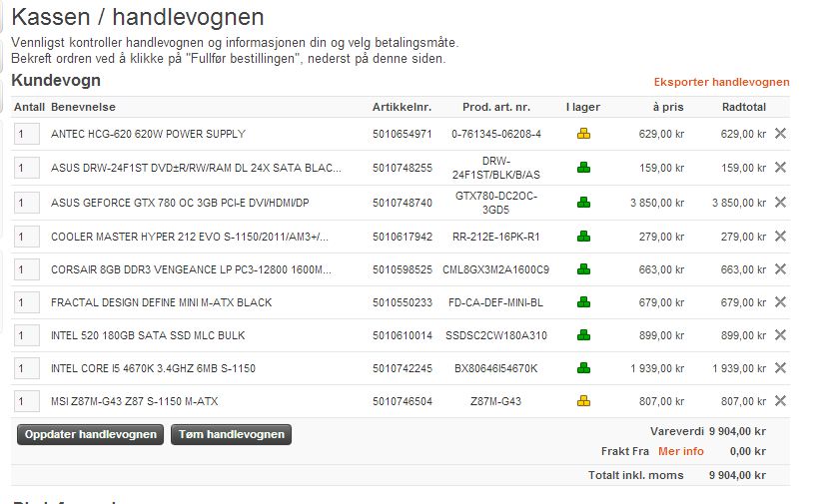Remove Corsair 8GB DDR3 Vengeance row

780,268
